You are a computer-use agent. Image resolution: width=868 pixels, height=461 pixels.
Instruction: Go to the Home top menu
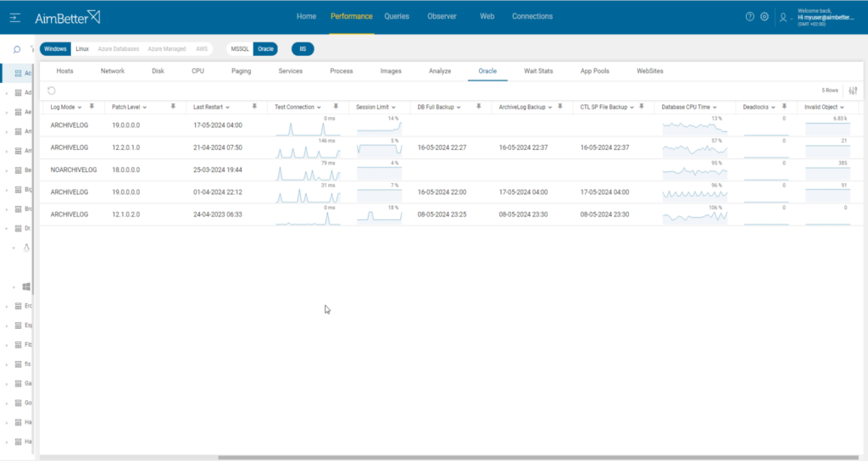pos(306,17)
